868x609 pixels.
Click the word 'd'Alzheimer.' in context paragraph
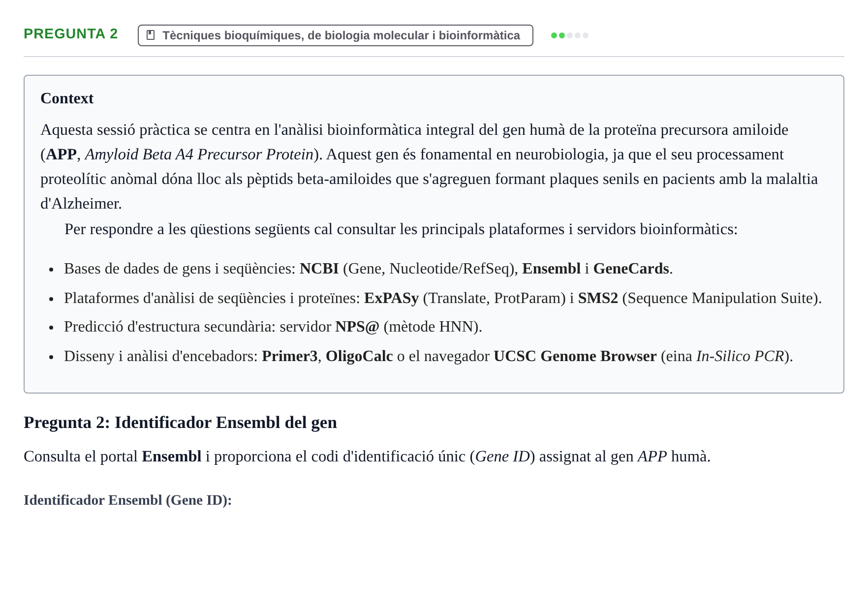pyautogui.click(x=81, y=204)
